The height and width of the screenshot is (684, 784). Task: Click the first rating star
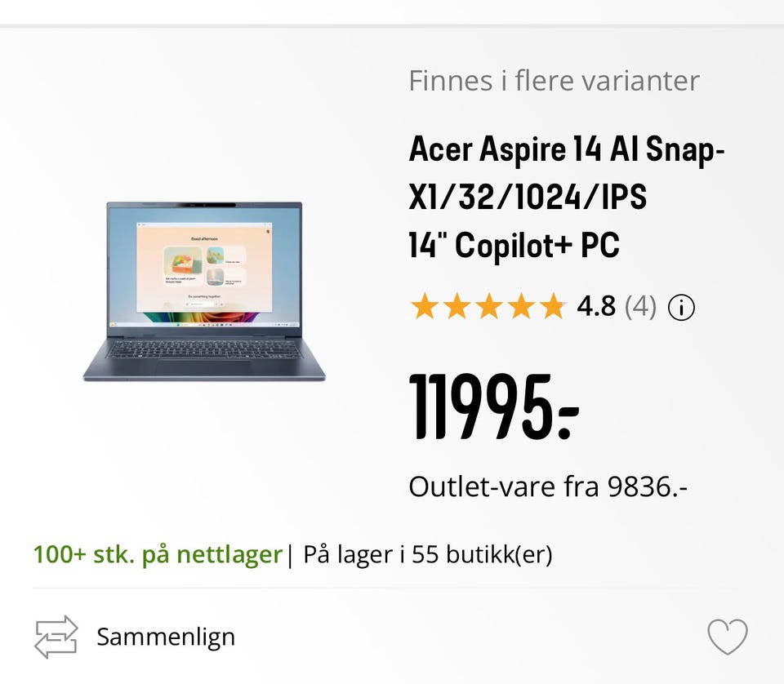pyautogui.click(x=424, y=308)
